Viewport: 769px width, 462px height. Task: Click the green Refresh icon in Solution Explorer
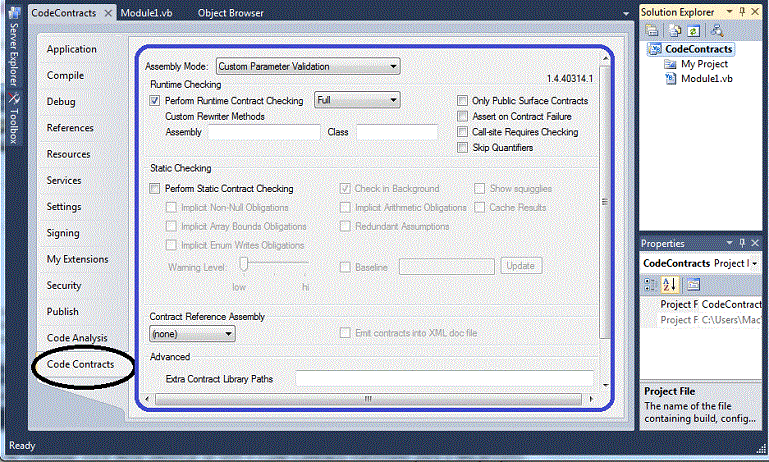click(693, 31)
